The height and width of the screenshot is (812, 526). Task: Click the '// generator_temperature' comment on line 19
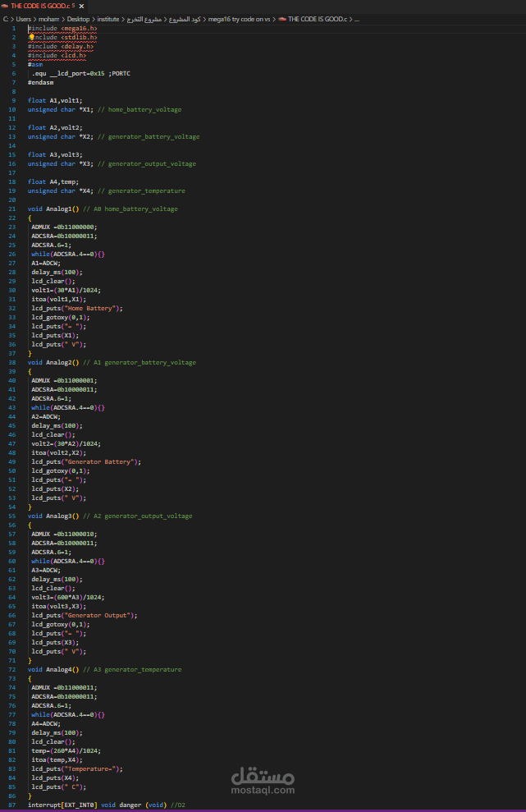click(x=141, y=191)
